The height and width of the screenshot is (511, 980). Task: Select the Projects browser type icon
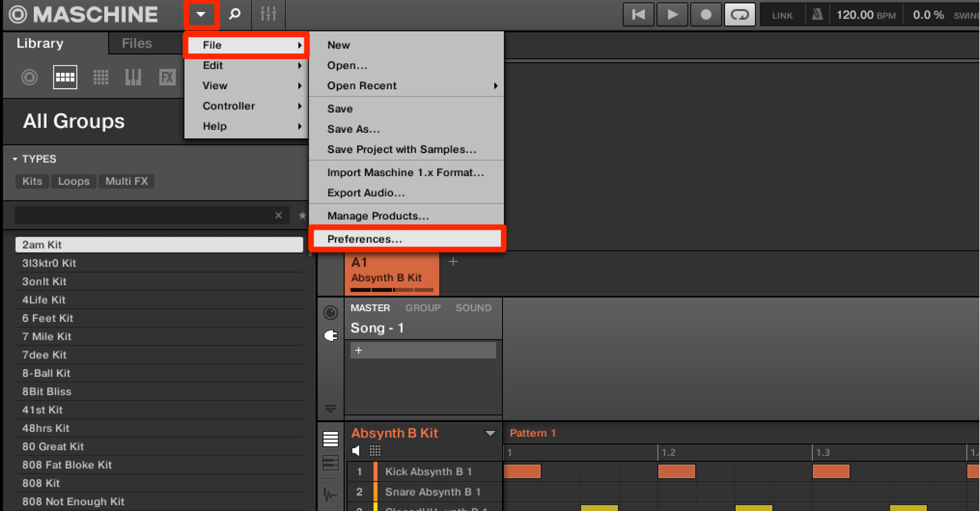click(29, 77)
